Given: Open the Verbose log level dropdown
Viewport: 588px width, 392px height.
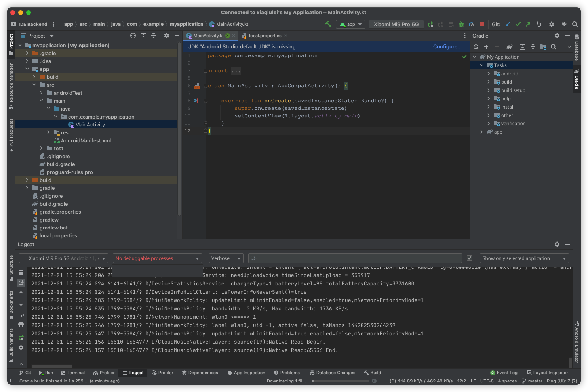Looking at the screenshot, I should [x=226, y=258].
